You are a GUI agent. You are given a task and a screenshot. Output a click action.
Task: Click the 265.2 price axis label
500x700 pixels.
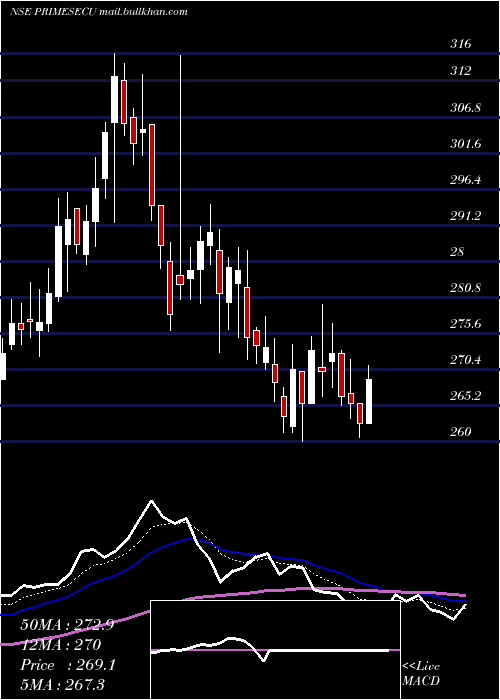point(466,396)
